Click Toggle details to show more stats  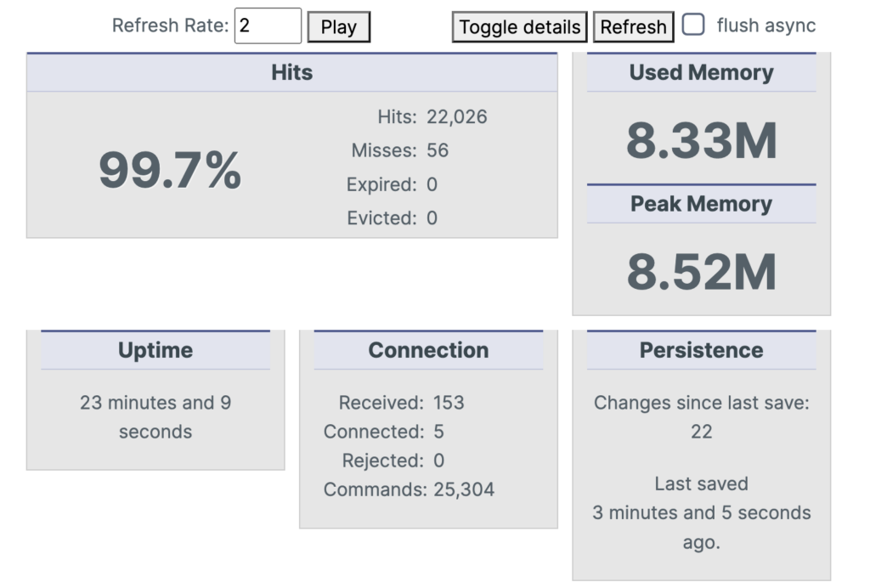519,26
